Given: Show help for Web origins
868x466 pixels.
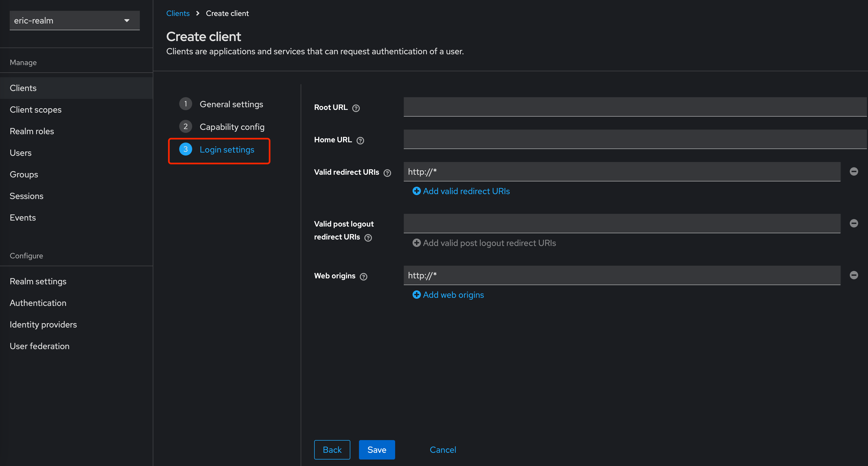Looking at the screenshot, I should pyautogui.click(x=364, y=276).
